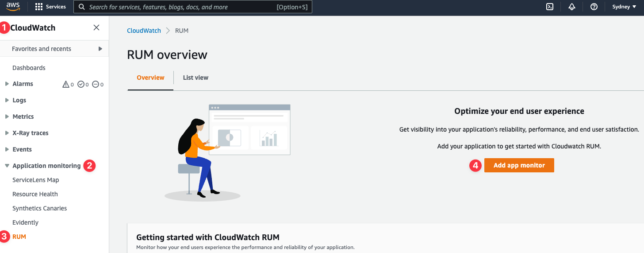
Task: Switch to the Overview tab
Action: pyautogui.click(x=150, y=78)
